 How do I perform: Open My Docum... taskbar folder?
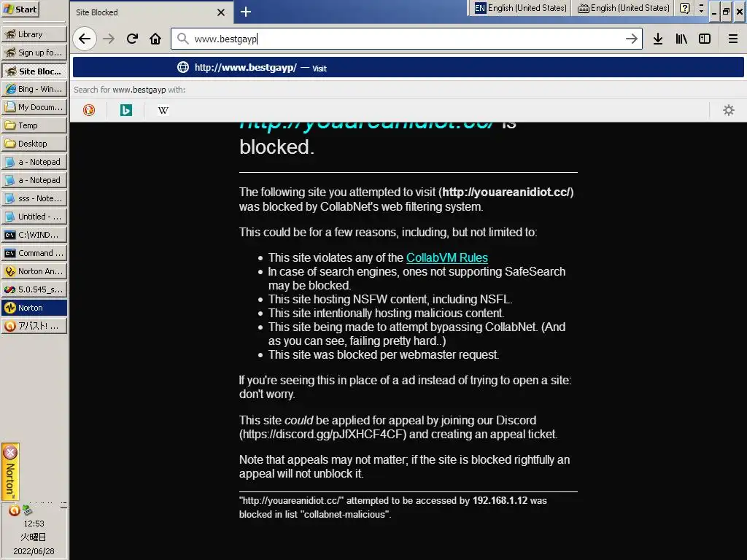34,107
